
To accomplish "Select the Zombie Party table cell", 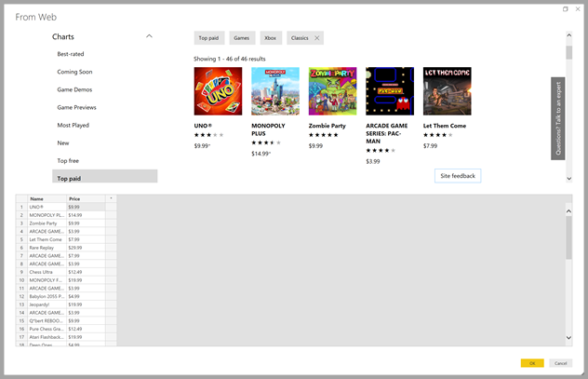I will click(x=47, y=223).
